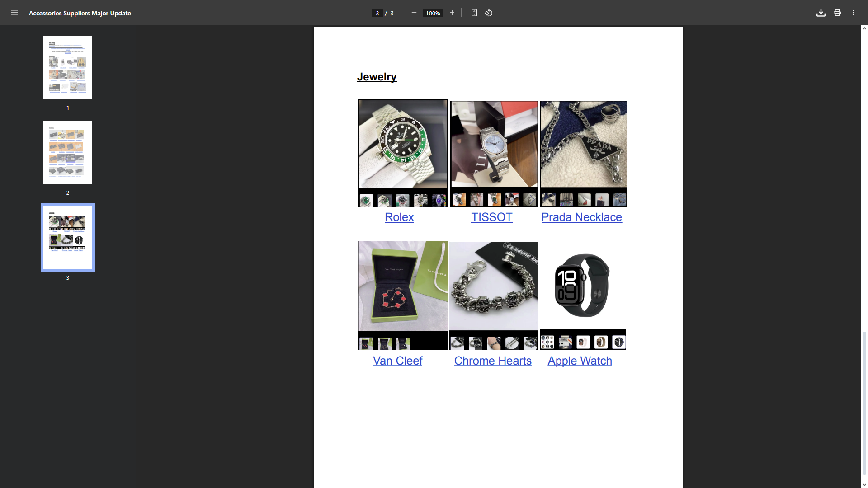This screenshot has height=488, width=868.
Task: Download the PDF file
Action: pyautogui.click(x=821, y=13)
